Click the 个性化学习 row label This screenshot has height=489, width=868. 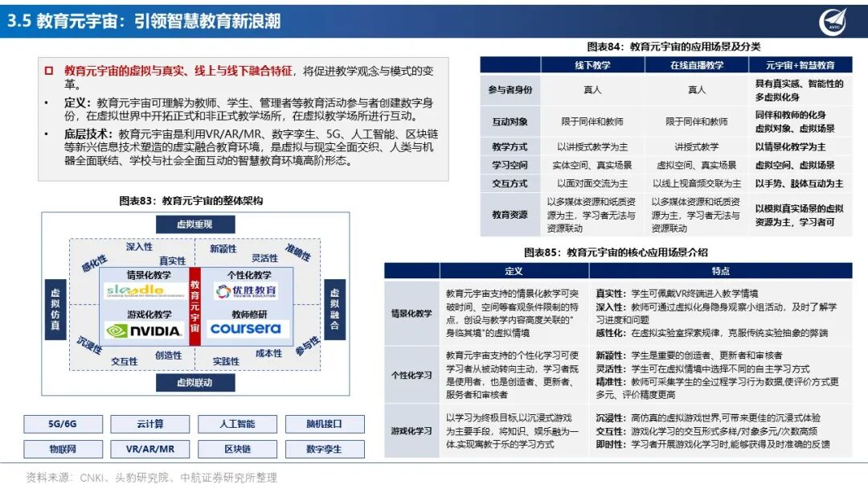pos(411,375)
